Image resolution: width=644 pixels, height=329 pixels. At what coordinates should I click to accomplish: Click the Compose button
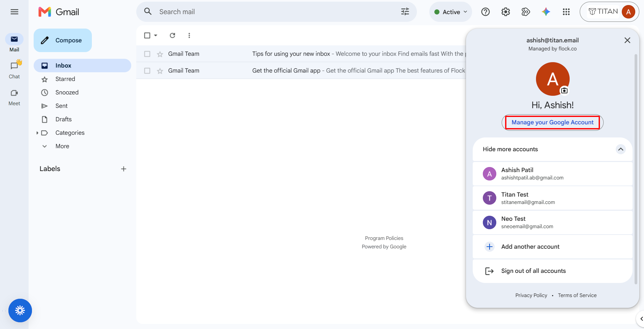click(x=63, y=40)
